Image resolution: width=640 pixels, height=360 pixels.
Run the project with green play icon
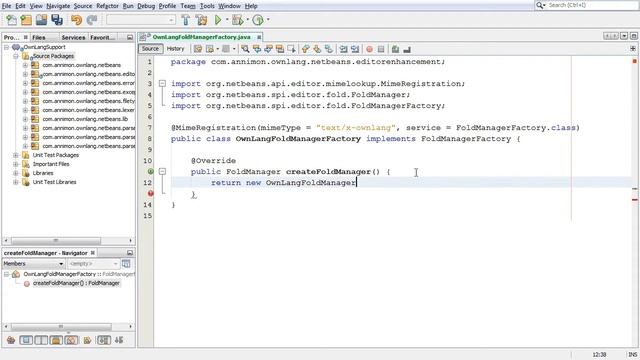point(218,20)
